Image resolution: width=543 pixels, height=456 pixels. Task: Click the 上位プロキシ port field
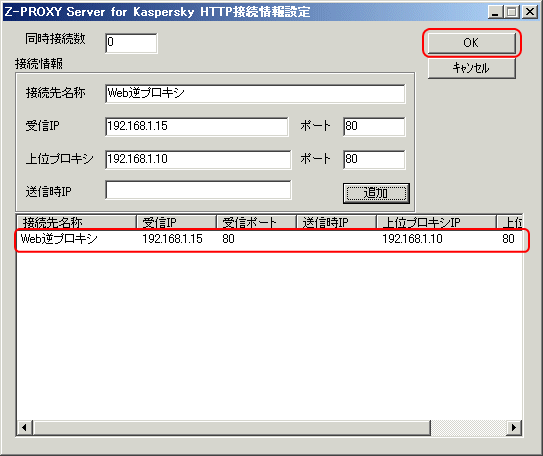[x=374, y=160]
